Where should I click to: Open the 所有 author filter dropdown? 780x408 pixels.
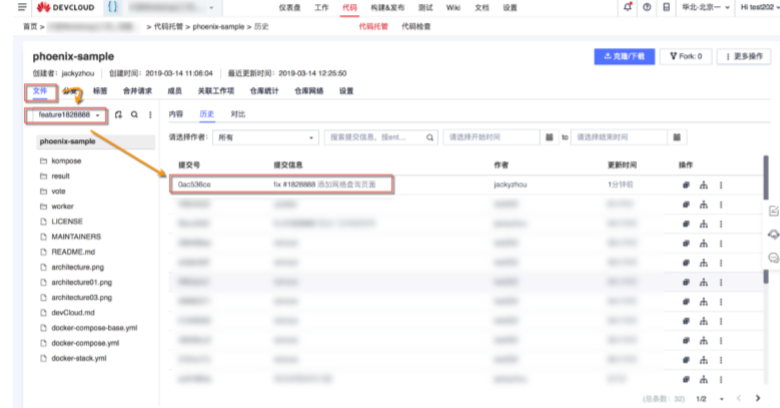coord(266,137)
